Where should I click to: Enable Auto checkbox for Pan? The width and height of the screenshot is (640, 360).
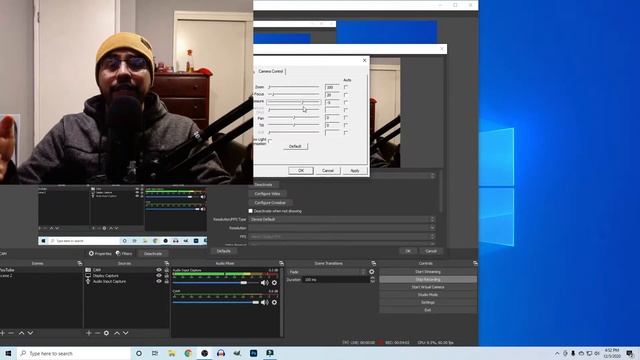(346, 118)
